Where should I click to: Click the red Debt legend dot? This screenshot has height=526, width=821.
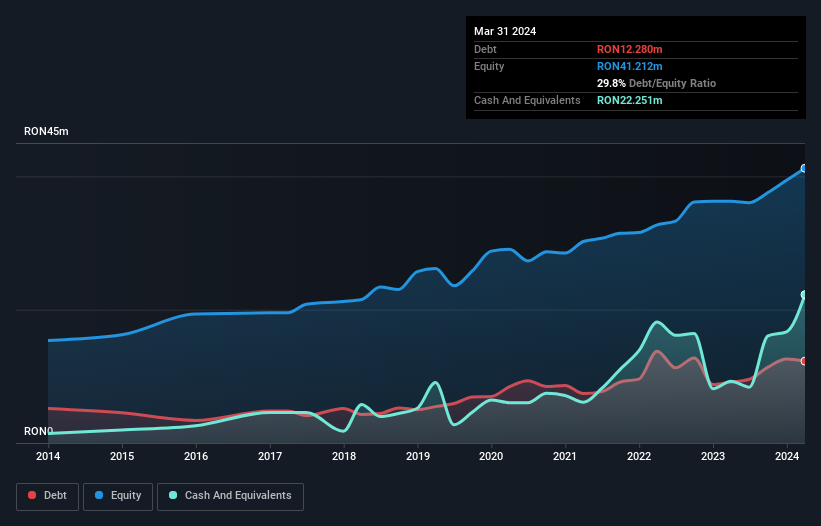pos(32,495)
